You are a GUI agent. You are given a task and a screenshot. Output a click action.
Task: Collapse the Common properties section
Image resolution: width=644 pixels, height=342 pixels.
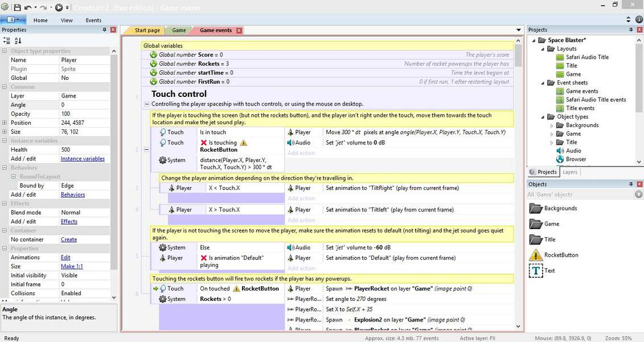click(5, 87)
